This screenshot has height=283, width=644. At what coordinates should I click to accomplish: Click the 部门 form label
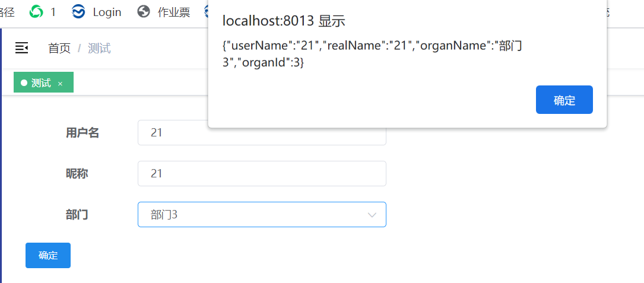[x=77, y=214]
